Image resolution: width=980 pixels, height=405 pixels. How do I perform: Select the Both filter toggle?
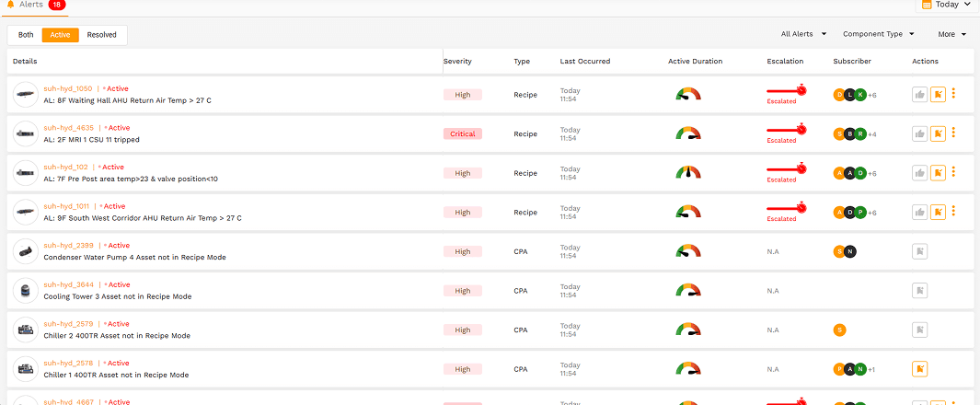click(26, 35)
